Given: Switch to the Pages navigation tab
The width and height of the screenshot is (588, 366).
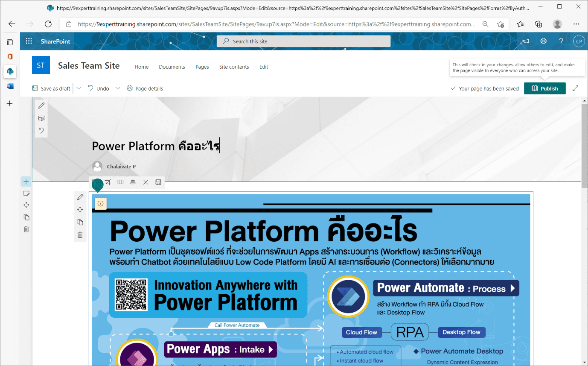Looking at the screenshot, I should tap(202, 67).
